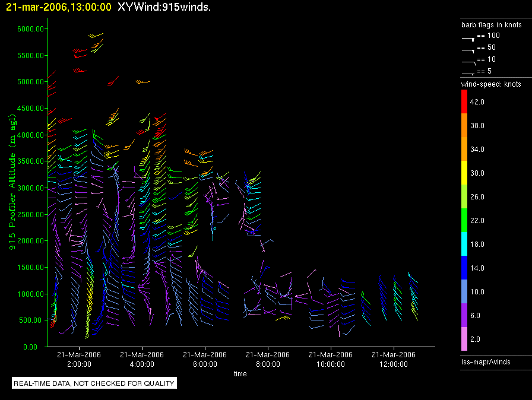Click the 42.0 wind-speed scale number
The image size is (532, 400).
coord(477,102)
